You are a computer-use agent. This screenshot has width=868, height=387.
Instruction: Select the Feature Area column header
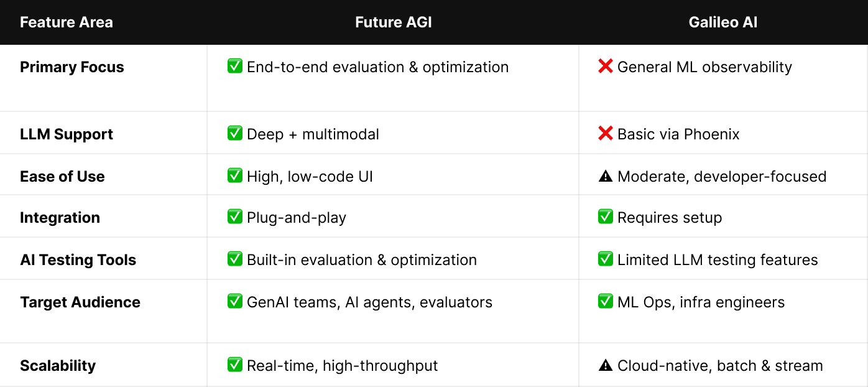(x=67, y=23)
